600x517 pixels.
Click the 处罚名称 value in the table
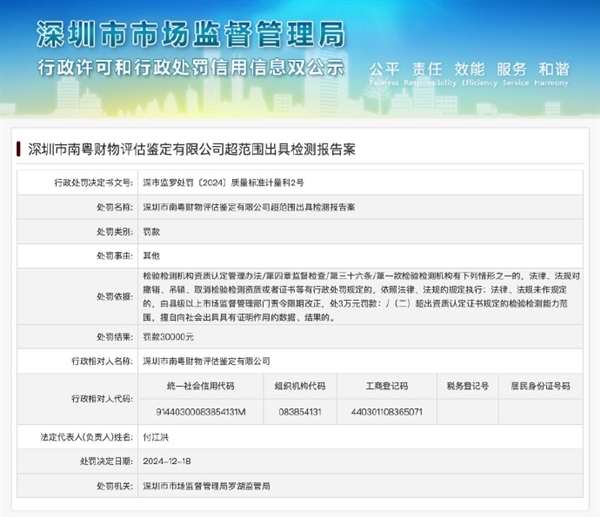click(248, 207)
